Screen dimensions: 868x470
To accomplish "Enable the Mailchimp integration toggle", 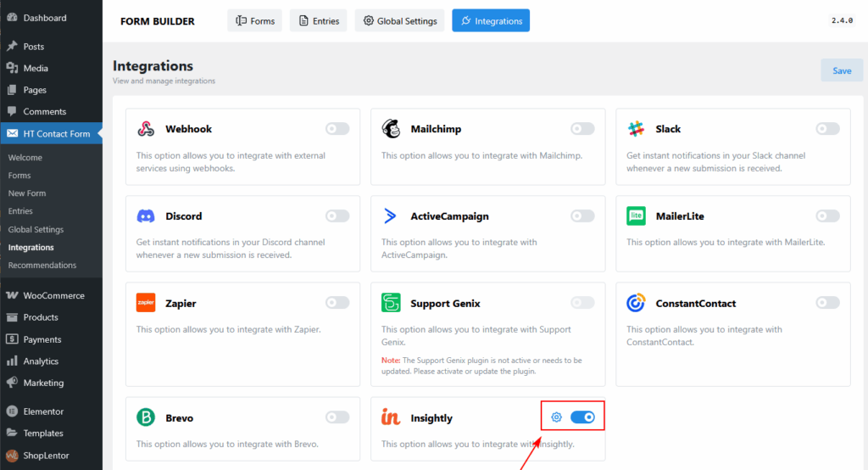I will point(582,129).
